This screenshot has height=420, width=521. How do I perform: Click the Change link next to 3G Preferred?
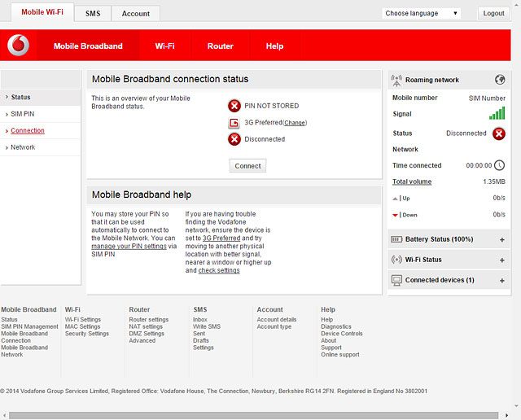tap(295, 123)
